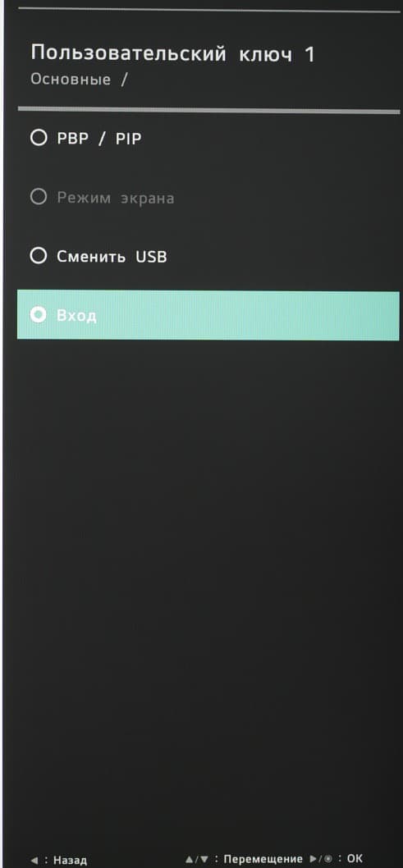Click the round confirm icon beside OK
Screen dimensions: 403x868
[328, 859]
